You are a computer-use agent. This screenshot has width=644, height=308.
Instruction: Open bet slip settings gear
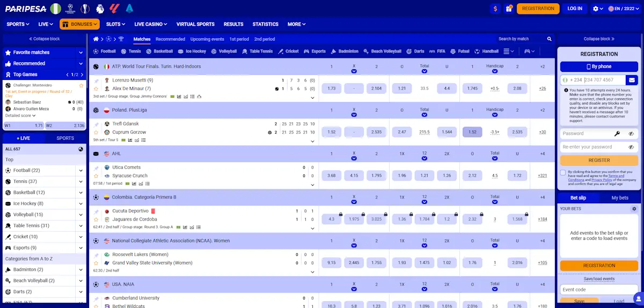click(634, 209)
